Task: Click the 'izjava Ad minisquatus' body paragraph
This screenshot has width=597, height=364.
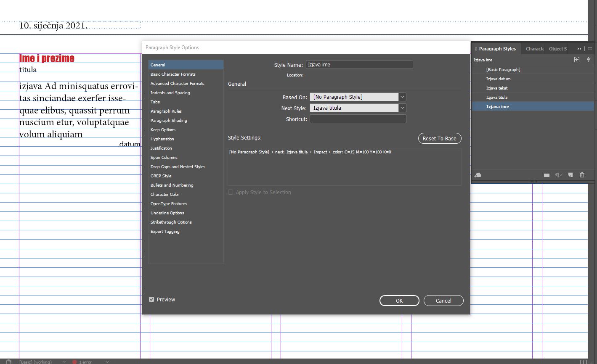Action: point(79,110)
